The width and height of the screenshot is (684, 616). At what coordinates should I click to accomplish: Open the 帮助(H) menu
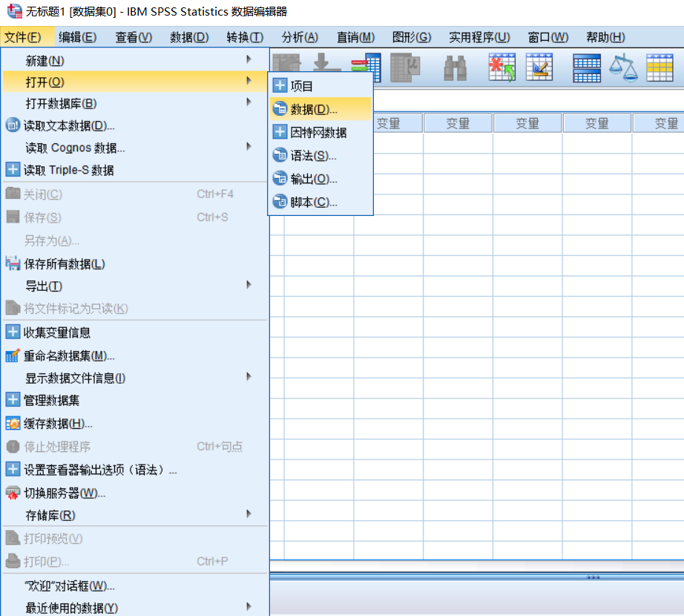pos(605,38)
